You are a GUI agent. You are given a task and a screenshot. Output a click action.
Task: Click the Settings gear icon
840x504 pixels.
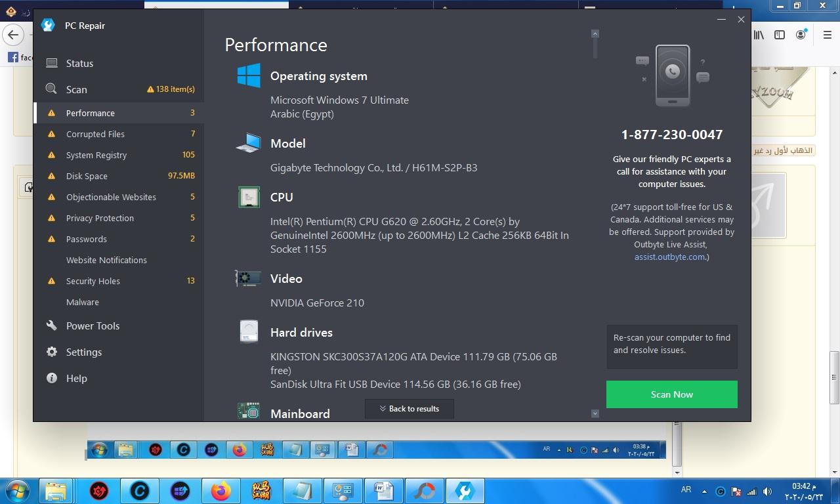point(52,352)
